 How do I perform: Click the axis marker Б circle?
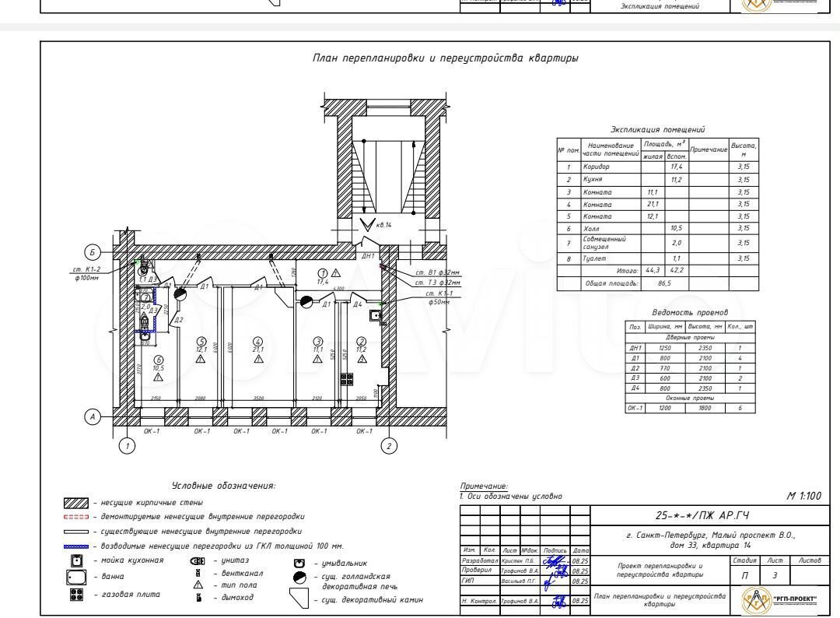(92, 251)
